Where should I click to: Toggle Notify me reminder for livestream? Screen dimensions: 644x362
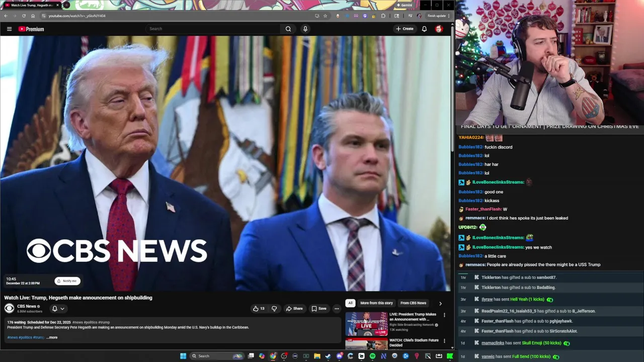point(67,281)
